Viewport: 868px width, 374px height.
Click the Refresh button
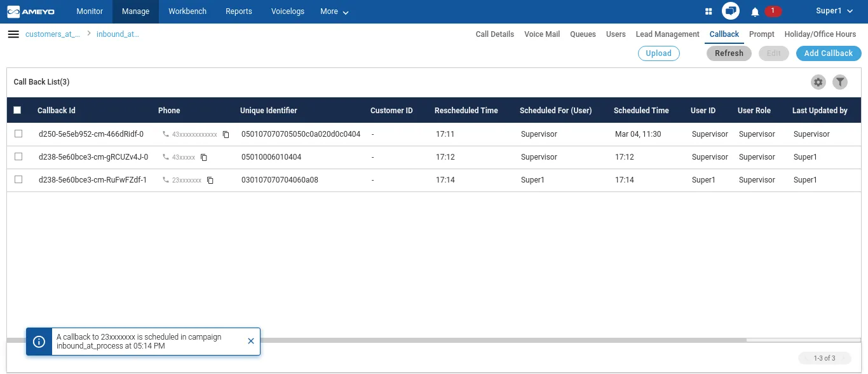[x=729, y=53]
